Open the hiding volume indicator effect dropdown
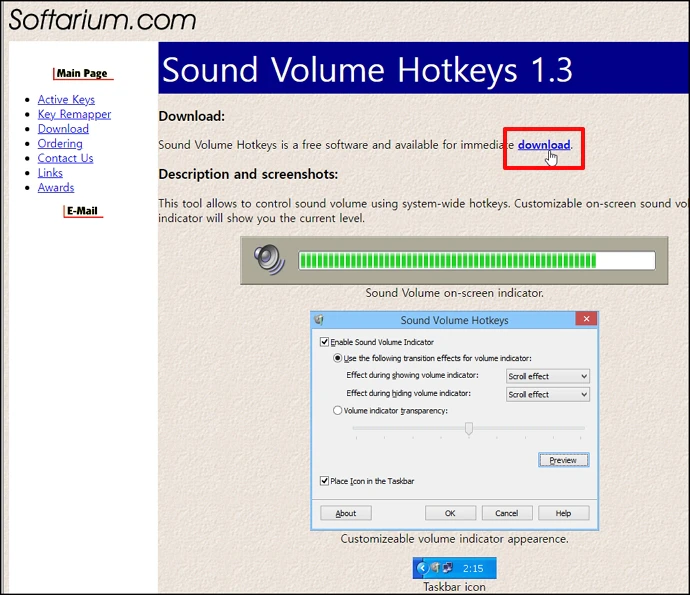 coord(548,394)
